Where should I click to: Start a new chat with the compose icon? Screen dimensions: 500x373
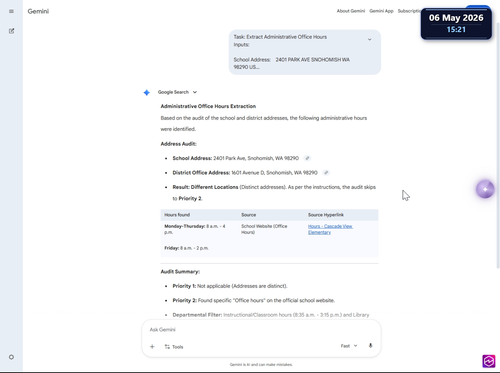click(11, 31)
